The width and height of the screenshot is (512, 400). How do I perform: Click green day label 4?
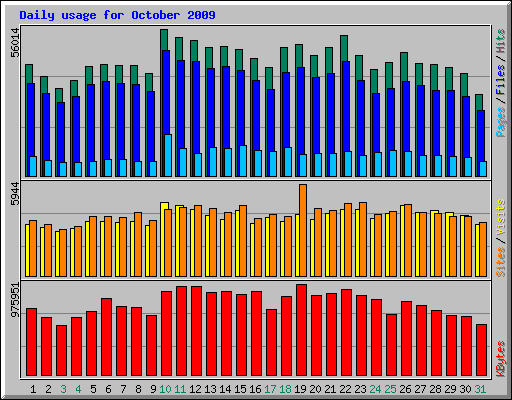point(78,389)
